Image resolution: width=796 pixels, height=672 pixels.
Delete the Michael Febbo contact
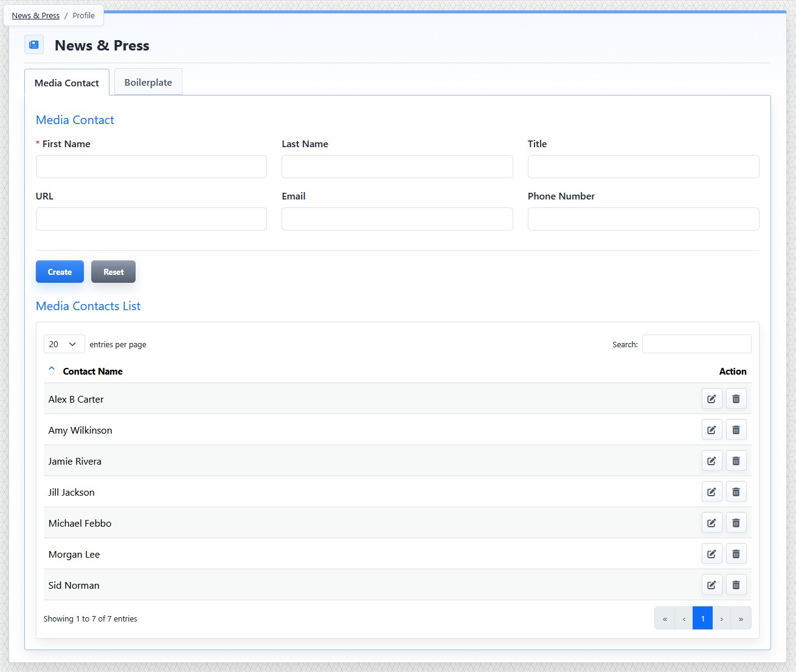[736, 523]
